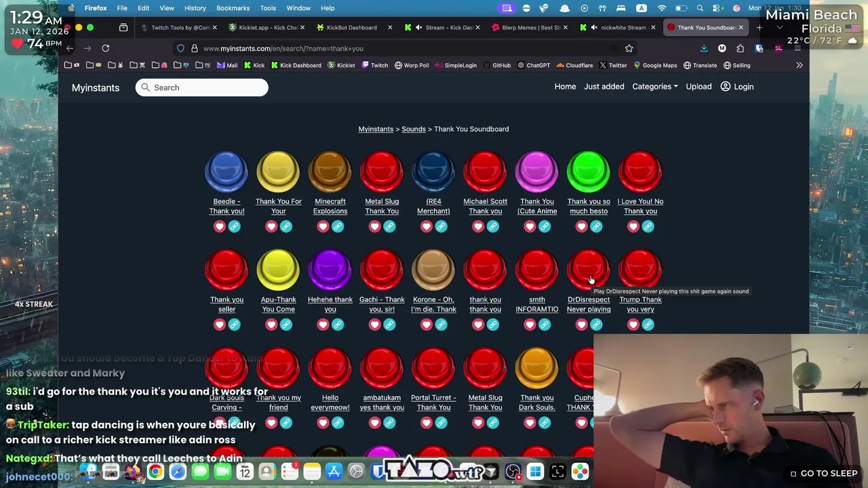Viewport: 868px width, 488px height.
Task: Expand the Categories dropdown
Action: (x=654, y=87)
